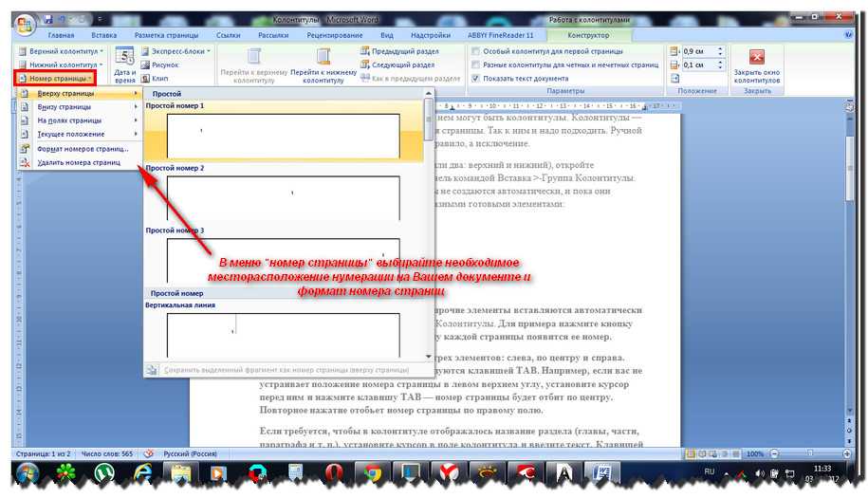Pick Простой номер 2 gallery thumbnail

283,197
